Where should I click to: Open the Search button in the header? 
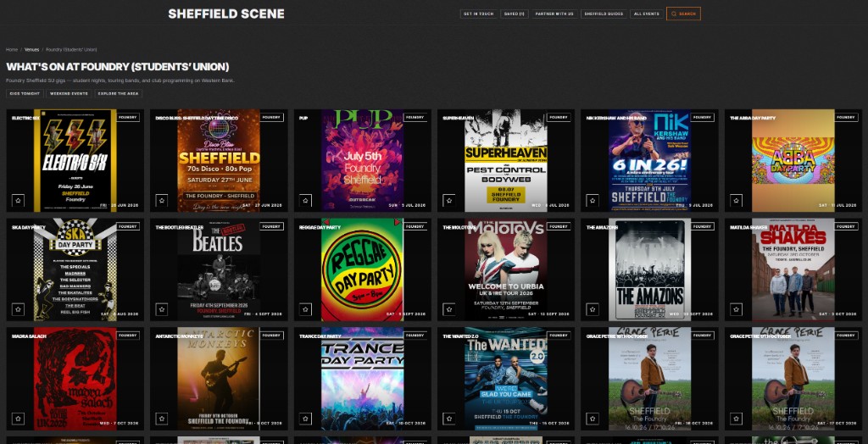pyautogui.click(x=684, y=14)
